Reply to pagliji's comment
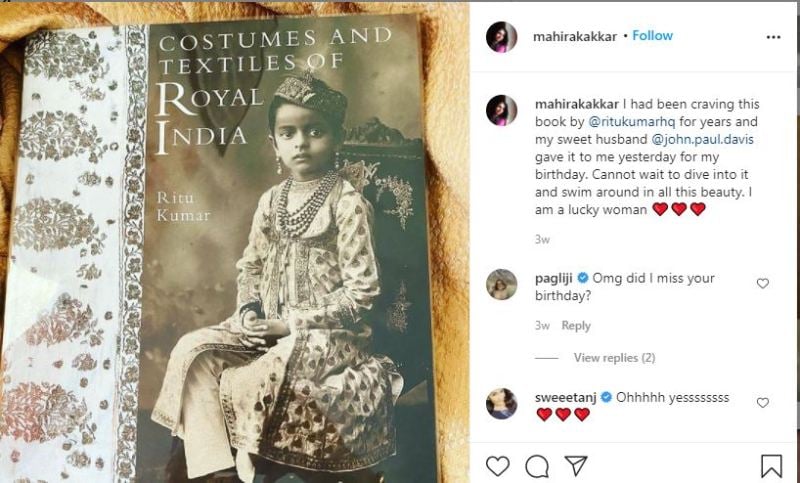 [575, 326]
